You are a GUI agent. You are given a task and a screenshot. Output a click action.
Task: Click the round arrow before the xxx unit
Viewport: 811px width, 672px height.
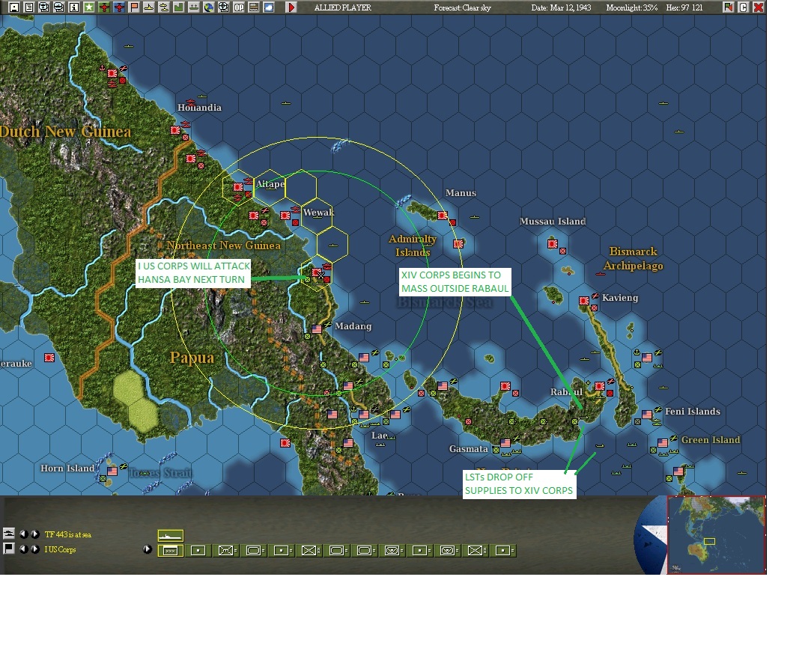[148, 549]
